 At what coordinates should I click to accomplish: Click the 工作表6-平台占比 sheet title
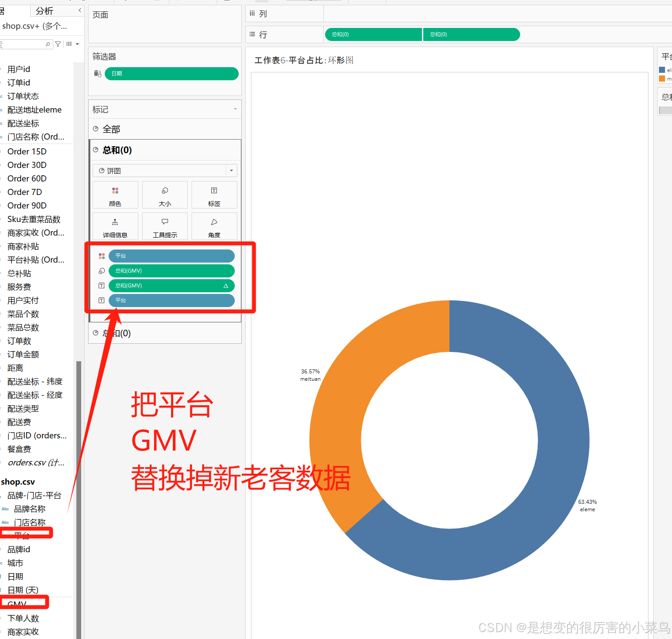304,60
